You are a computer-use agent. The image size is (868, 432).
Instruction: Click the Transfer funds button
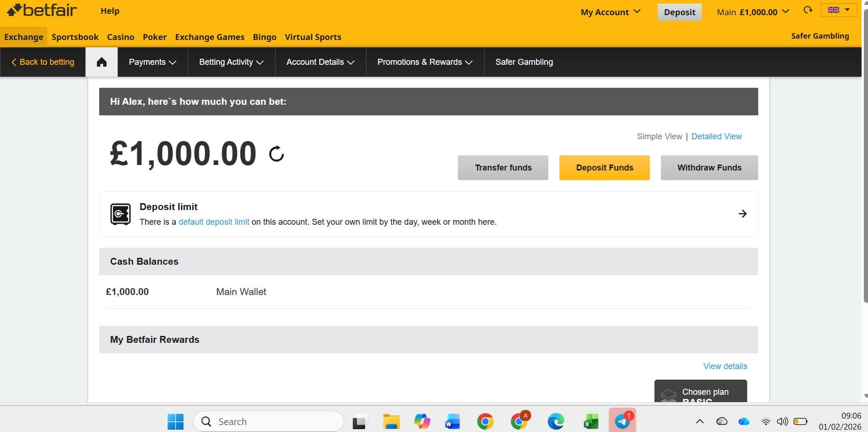503,168
